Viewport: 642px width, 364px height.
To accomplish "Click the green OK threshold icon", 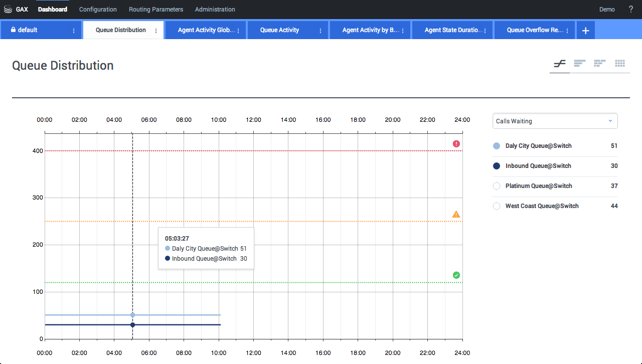I will (456, 275).
